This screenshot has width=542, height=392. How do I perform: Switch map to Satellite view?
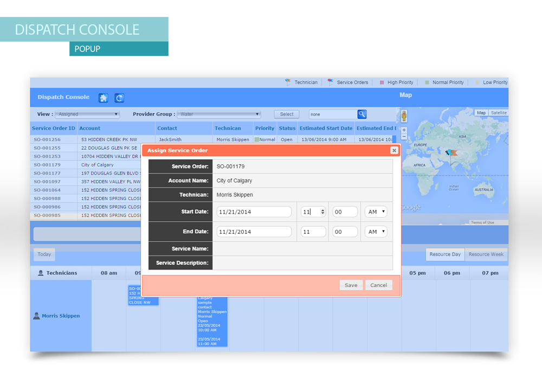click(499, 113)
